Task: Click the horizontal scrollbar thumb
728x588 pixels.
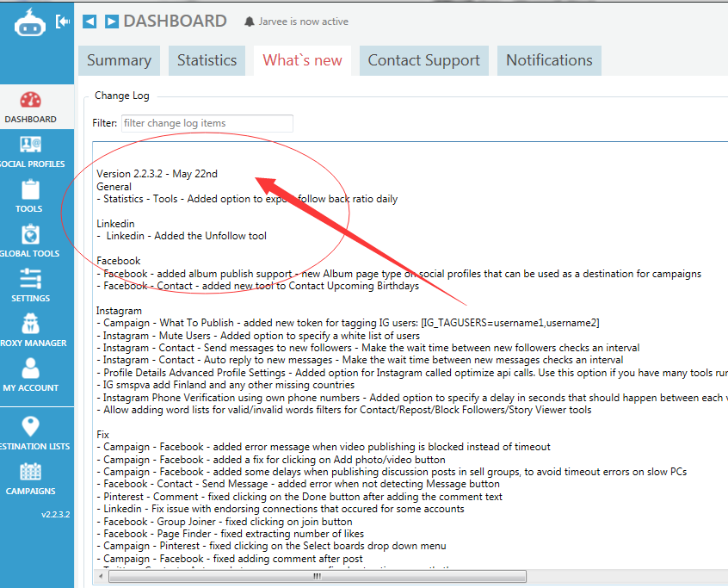Action: pyautogui.click(x=318, y=577)
